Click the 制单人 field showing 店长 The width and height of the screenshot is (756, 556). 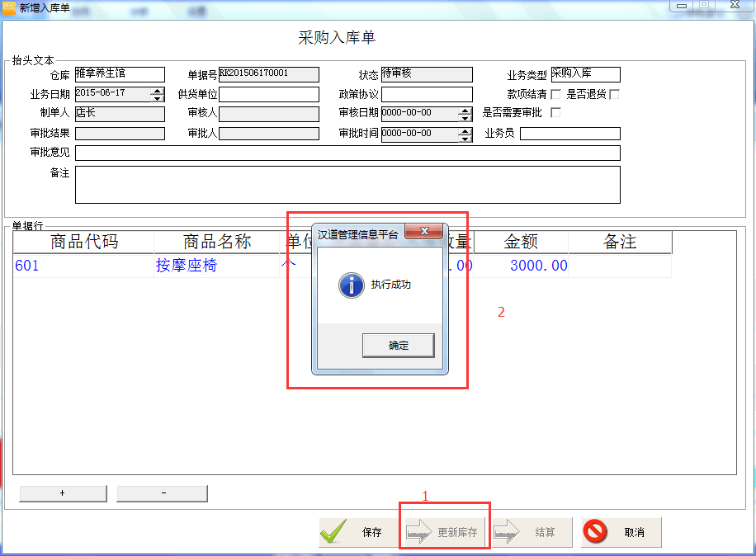coord(120,114)
